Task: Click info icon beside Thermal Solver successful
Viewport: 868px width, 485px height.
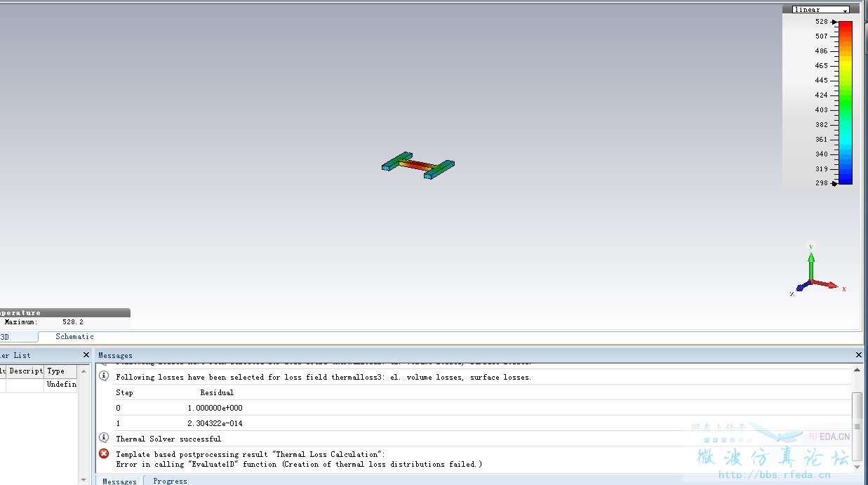Action: click(x=104, y=438)
